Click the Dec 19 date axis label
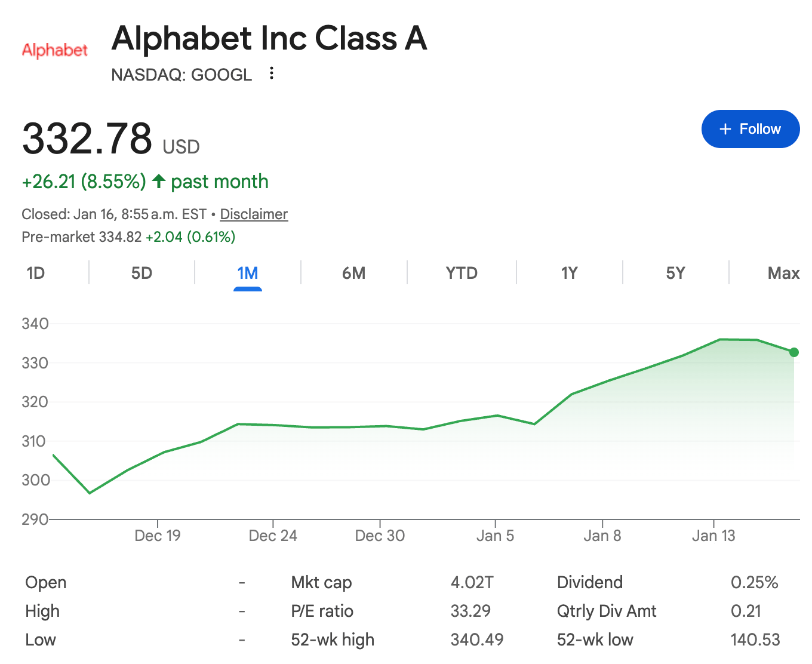 click(158, 536)
